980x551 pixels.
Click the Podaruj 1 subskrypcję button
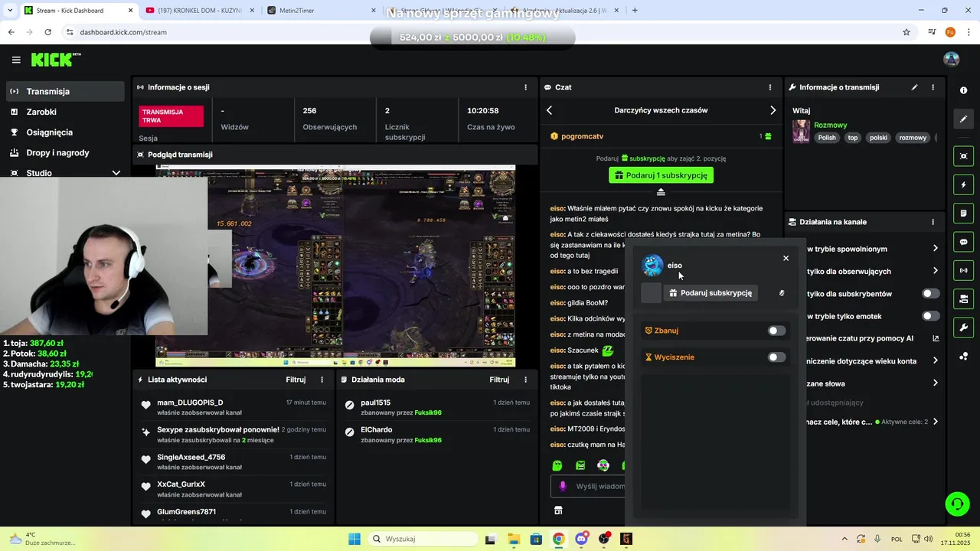661,175
